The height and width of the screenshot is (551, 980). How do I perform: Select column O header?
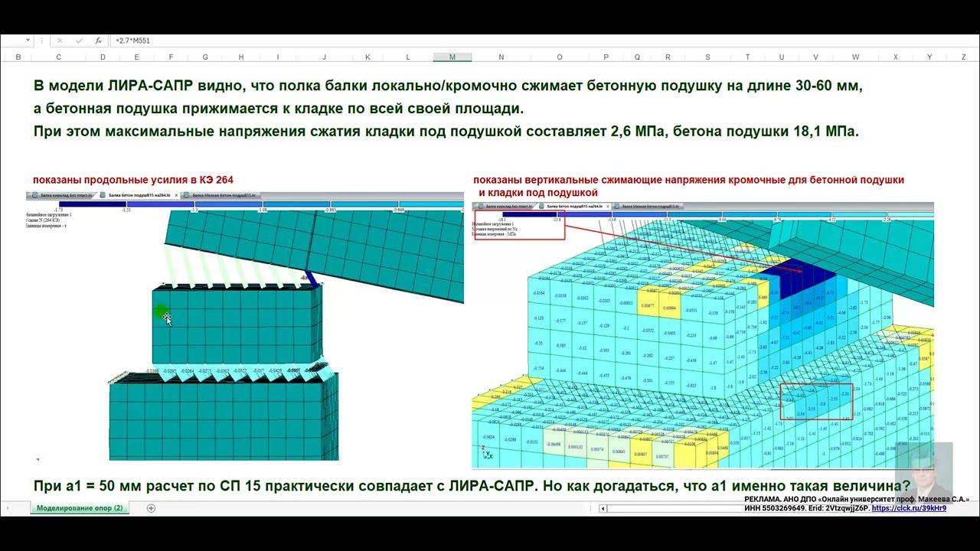point(560,57)
